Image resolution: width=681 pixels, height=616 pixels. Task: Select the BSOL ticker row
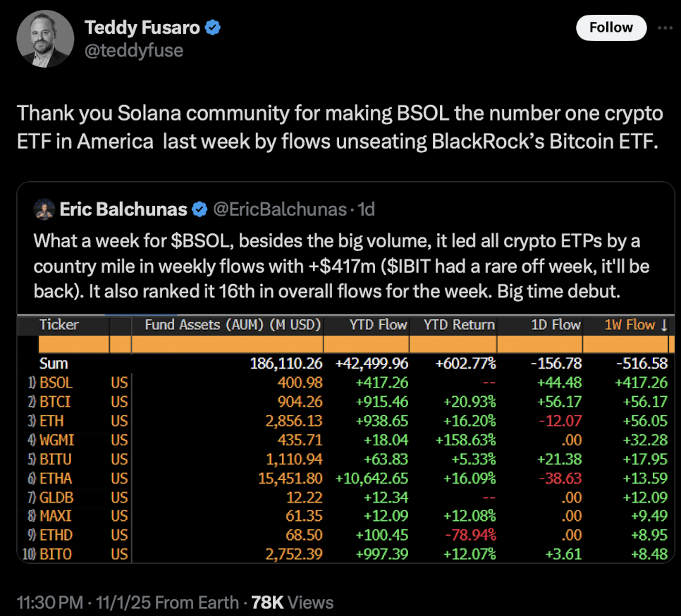[56, 383]
